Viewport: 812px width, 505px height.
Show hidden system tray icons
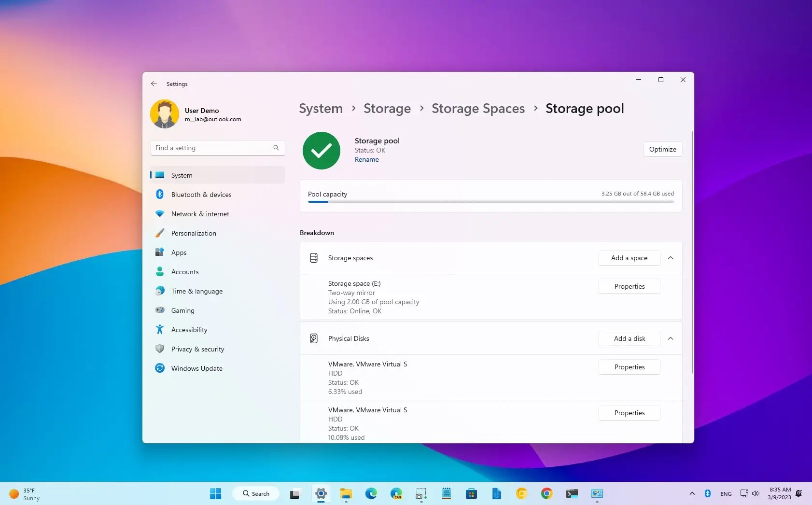coord(692,493)
